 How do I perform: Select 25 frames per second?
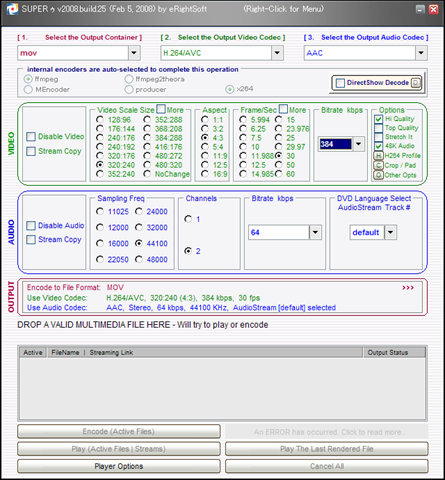point(279,138)
